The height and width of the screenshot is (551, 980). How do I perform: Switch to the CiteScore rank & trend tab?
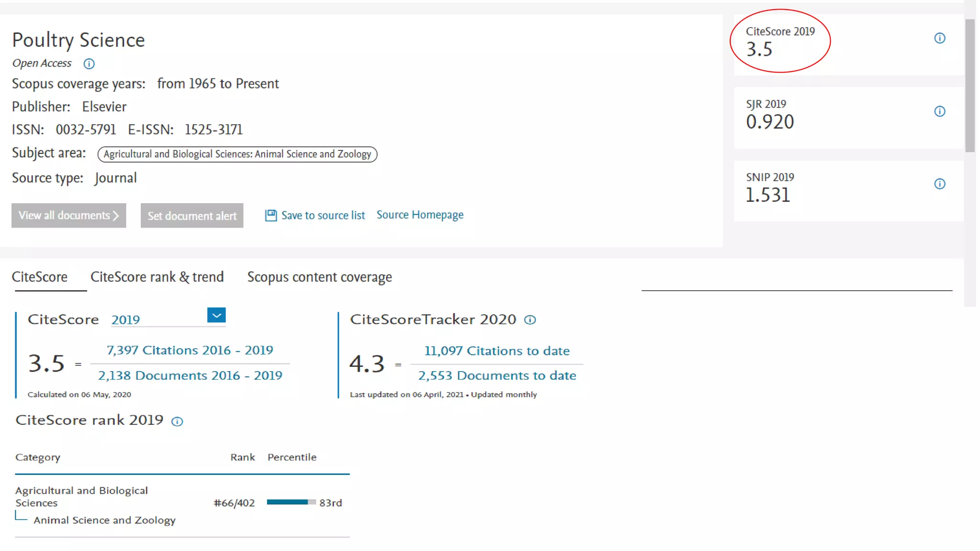click(x=157, y=277)
